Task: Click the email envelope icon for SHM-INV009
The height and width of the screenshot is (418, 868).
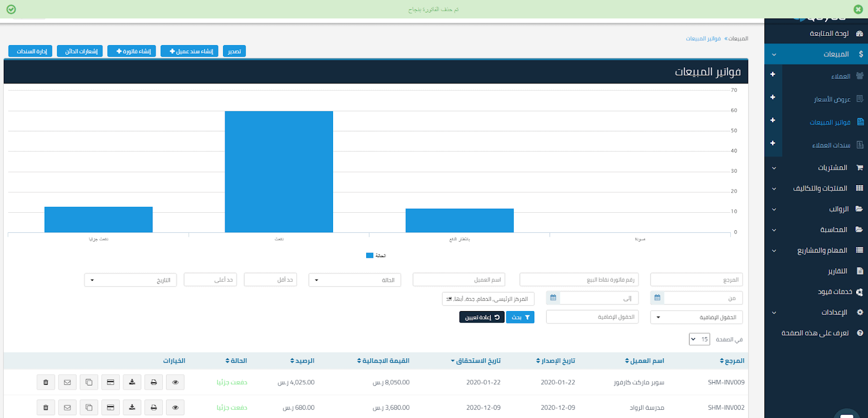Action: coord(67,382)
